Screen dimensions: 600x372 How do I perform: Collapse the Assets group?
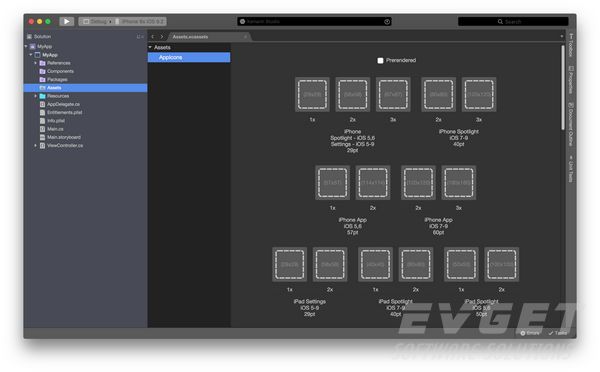pyautogui.click(x=150, y=47)
